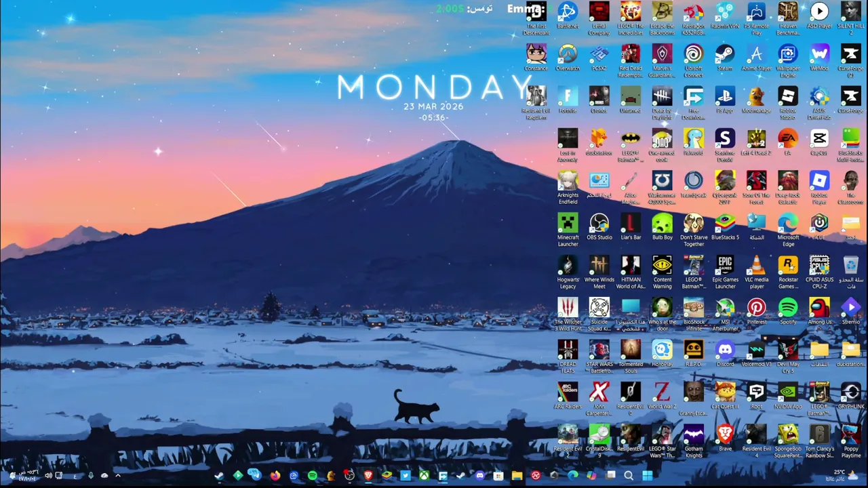Open taskbar search magnifier
This screenshot has height=488, width=868.
tap(629, 476)
